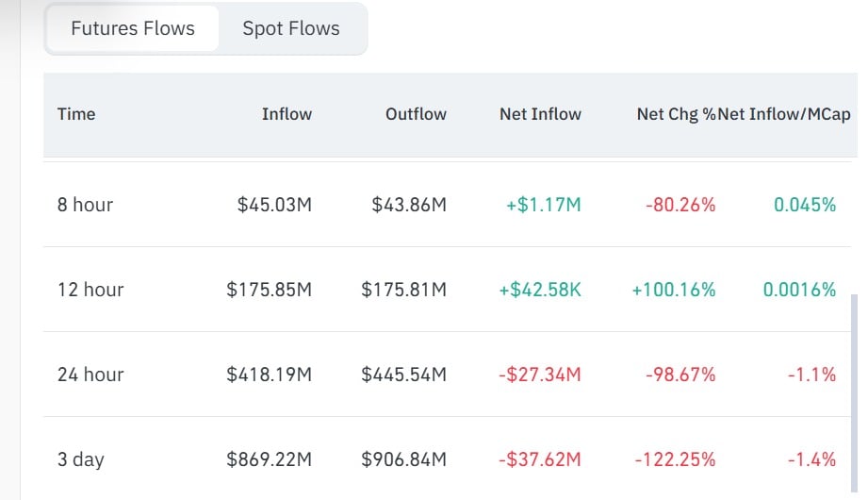This screenshot has width=868, height=500.
Task: Click the +100.16% net change value
Action: pos(674,290)
